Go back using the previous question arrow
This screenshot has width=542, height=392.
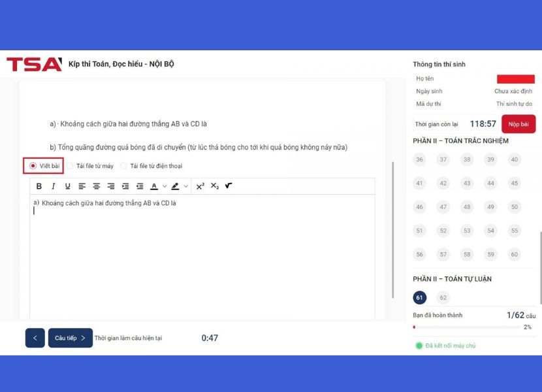click(x=35, y=338)
